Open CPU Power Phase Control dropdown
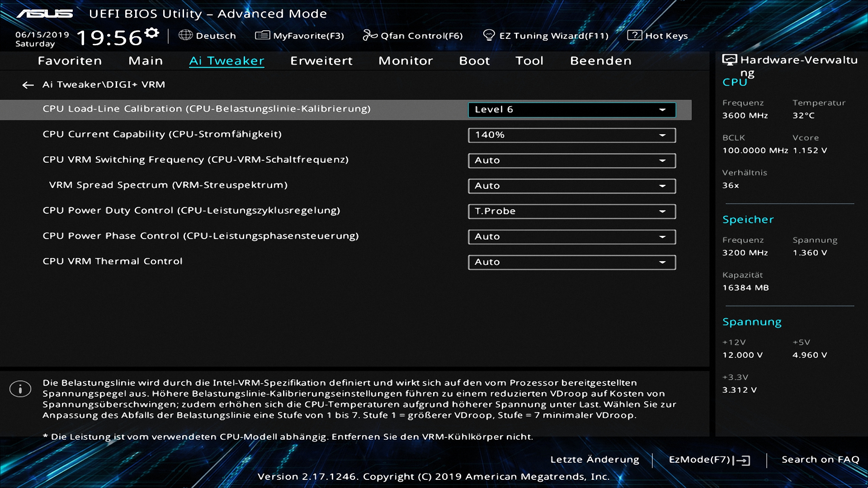This screenshot has height=488, width=868. point(571,237)
